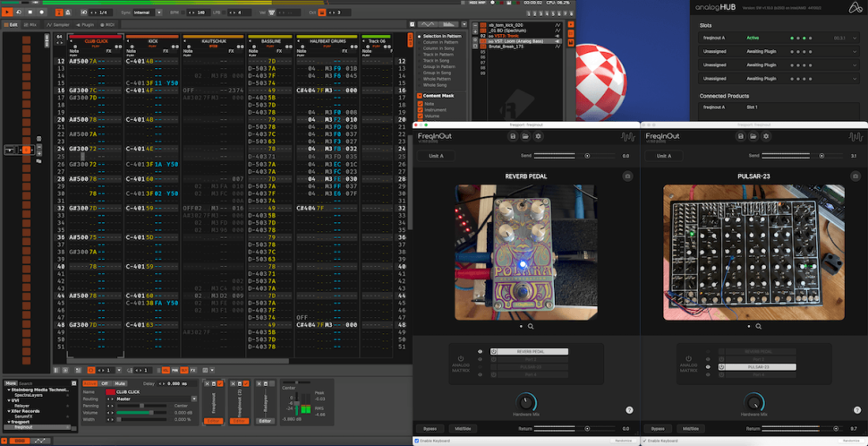
Task: Click the keyboard octave icon next to Oct
Action: coord(321,13)
